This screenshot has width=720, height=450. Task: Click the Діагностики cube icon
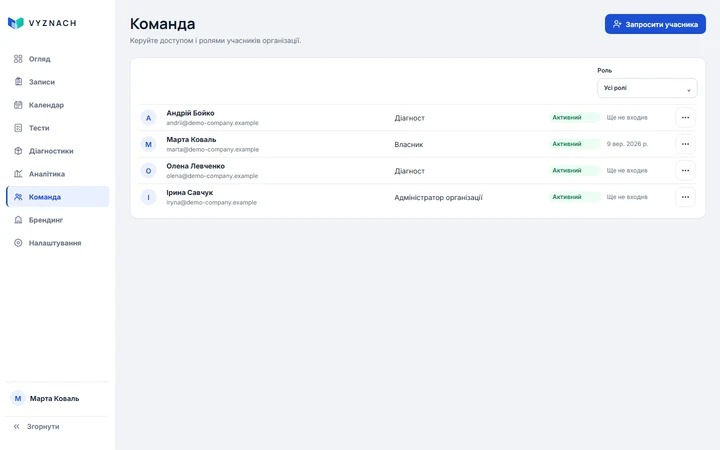[x=18, y=151]
